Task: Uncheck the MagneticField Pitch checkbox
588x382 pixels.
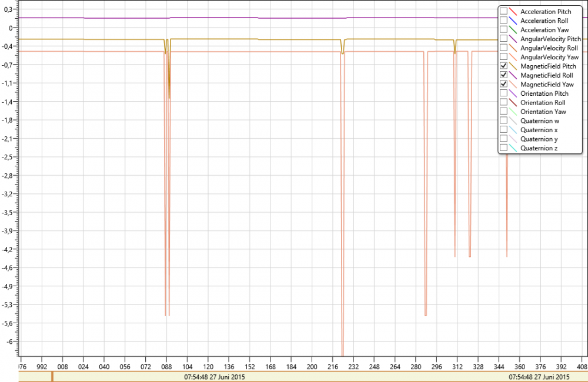Action: tap(503, 66)
